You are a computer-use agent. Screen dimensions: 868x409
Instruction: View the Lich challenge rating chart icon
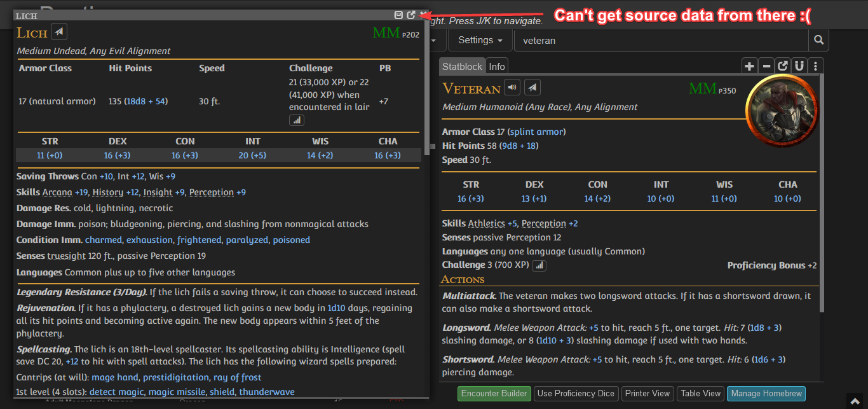(x=296, y=120)
